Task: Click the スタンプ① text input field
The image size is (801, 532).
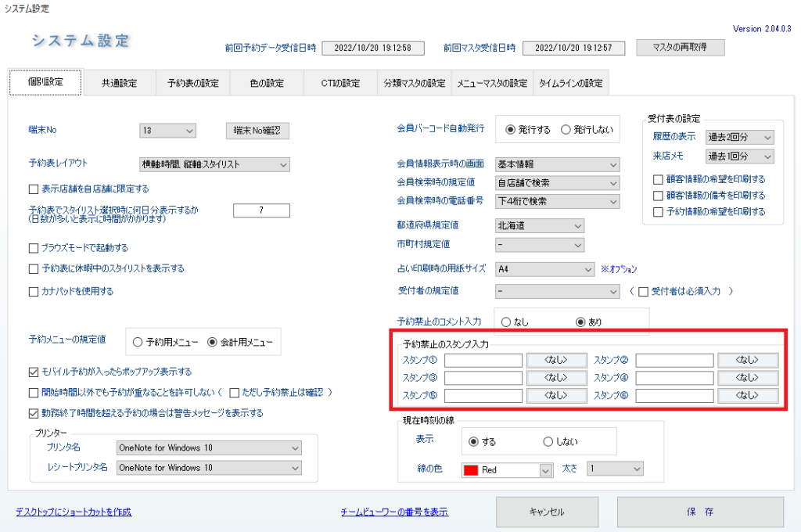Action: pos(483,361)
